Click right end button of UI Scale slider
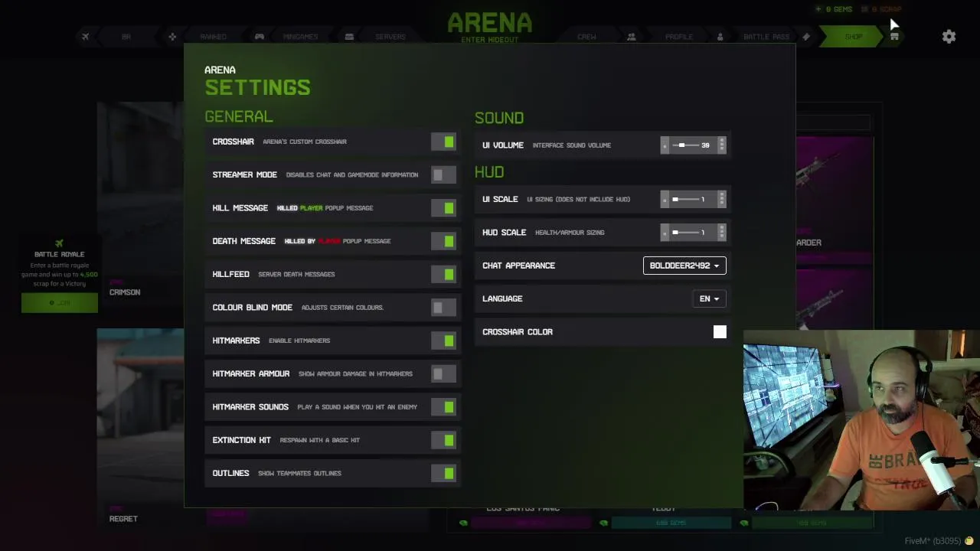Viewport: 980px width, 551px height. [x=721, y=200]
